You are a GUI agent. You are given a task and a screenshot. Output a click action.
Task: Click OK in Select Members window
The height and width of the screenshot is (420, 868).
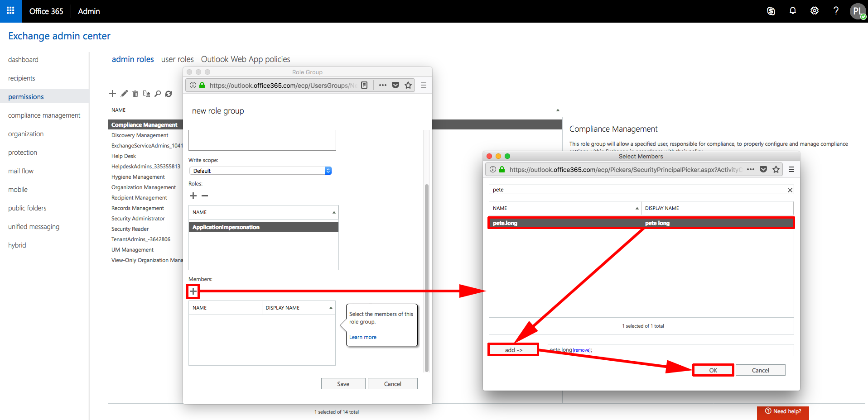(713, 370)
